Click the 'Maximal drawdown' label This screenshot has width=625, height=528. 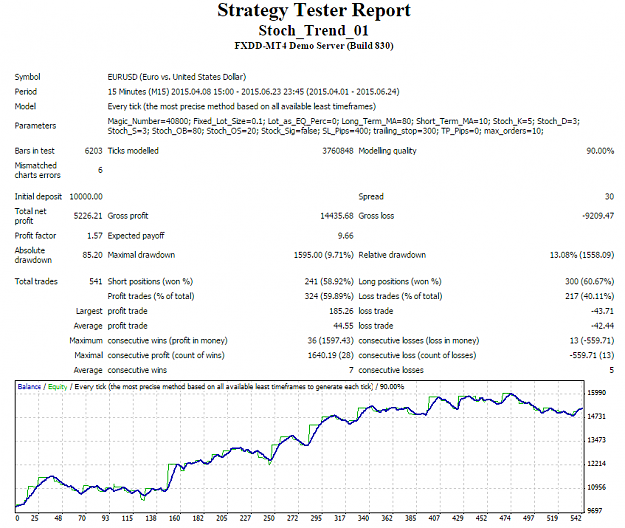tap(141, 255)
